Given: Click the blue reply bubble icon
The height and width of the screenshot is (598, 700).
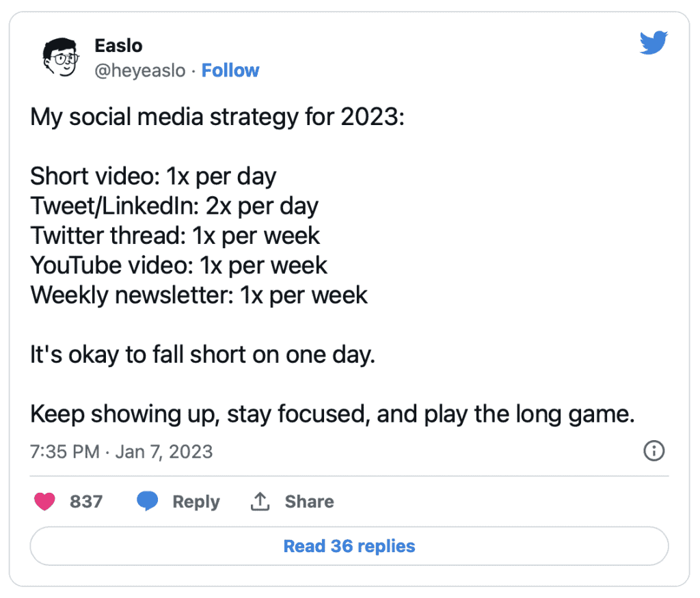Looking at the screenshot, I should tap(148, 501).
